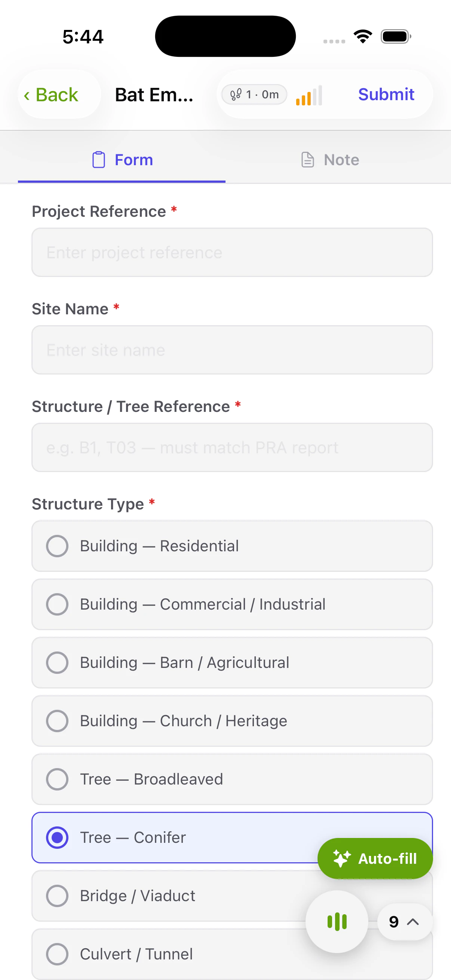Tap the orange signal strength indicator
The image size is (451, 980).
click(x=308, y=95)
